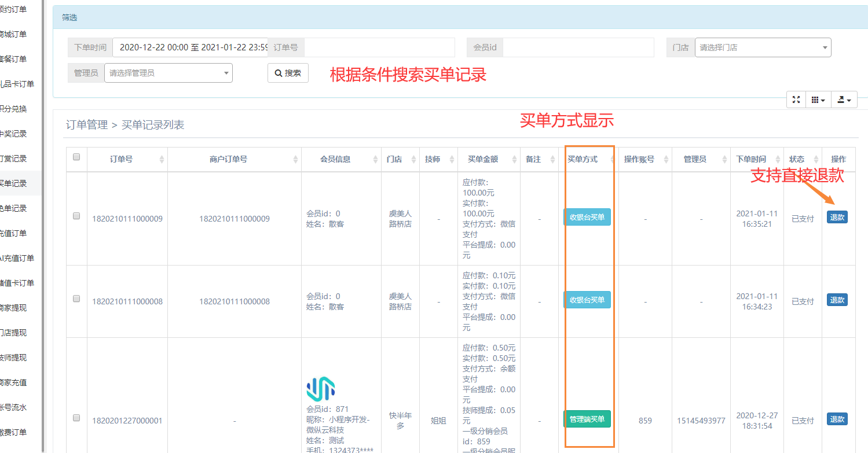
Task: Open the 管理员 administrator dropdown
Action: [x=168, y=73]
